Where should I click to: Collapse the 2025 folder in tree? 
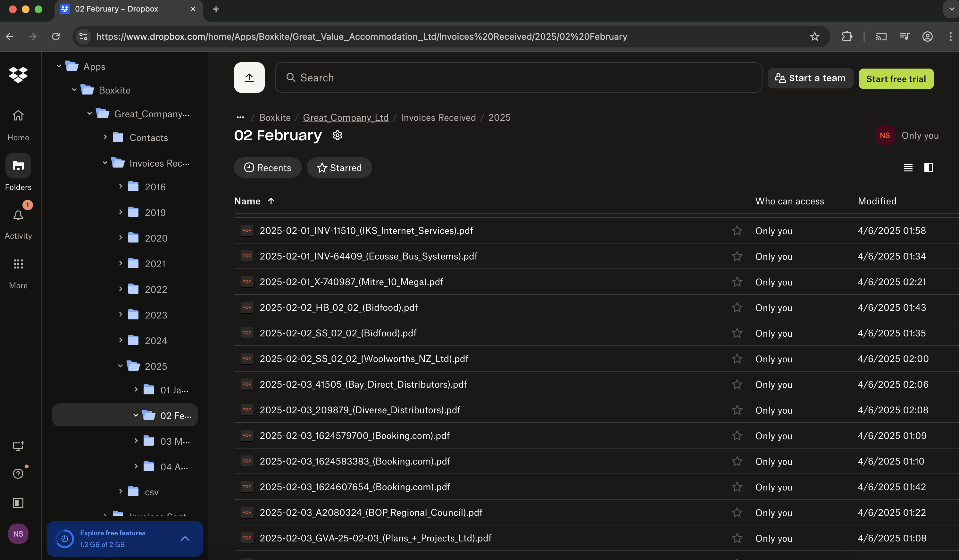[x=121, y=366]
